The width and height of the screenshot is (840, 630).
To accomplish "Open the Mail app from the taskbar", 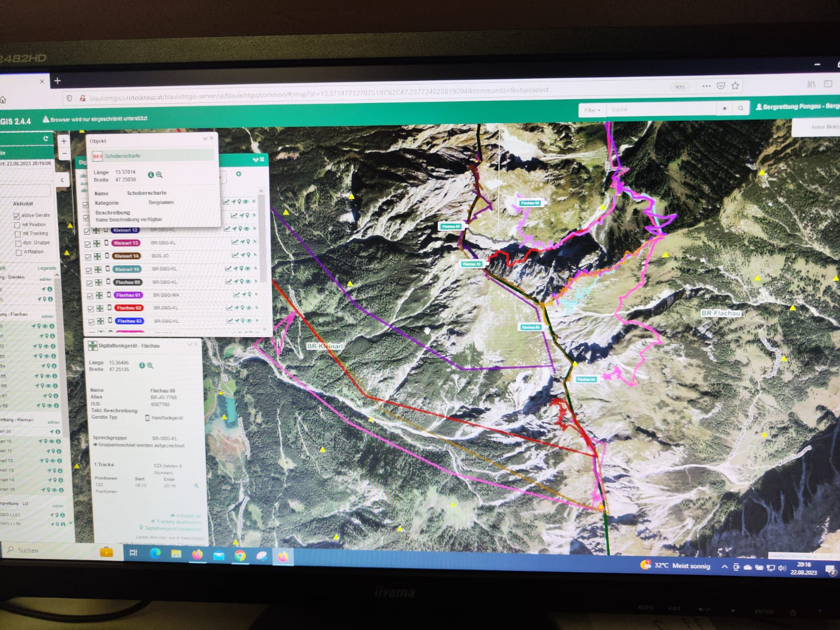I will point(218,555).
